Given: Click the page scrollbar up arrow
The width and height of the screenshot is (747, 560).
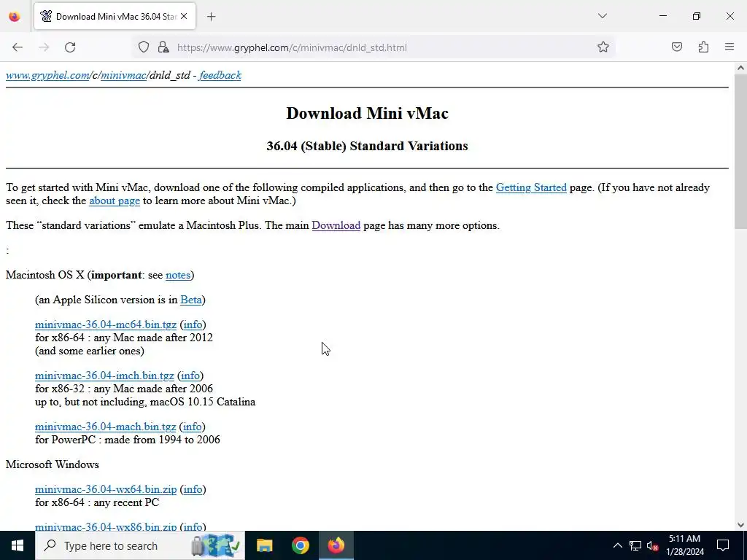Looking at the screenshot, I should [x=740, y=68].
